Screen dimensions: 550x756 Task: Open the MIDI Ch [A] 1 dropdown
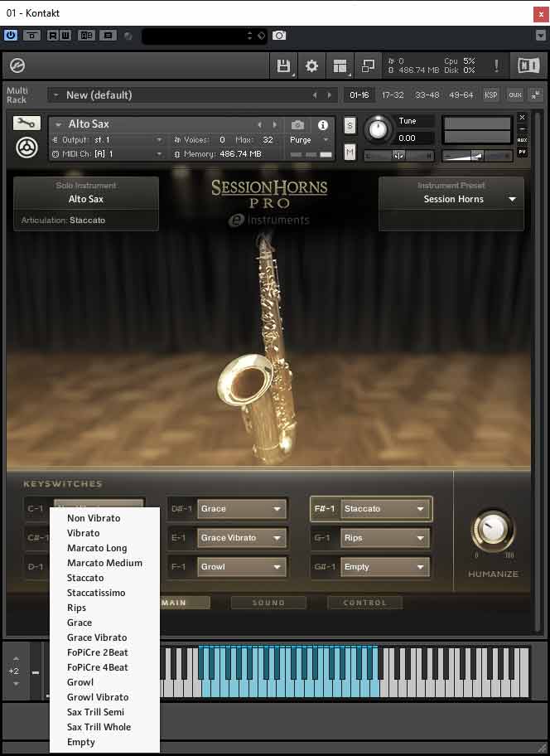[x=108, y=154]
